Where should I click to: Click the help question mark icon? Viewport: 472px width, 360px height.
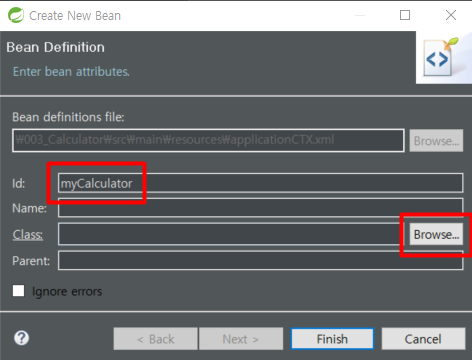[x=22, y=338]
